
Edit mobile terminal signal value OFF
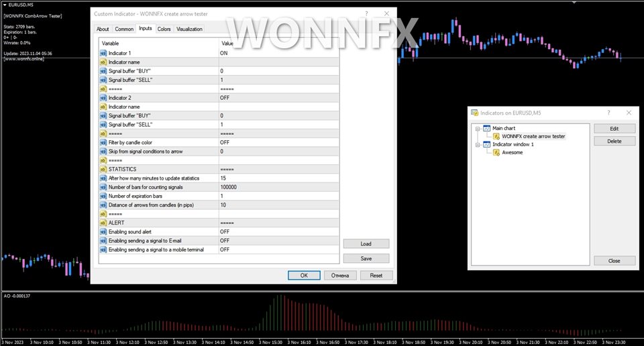(x=279, y=249)
